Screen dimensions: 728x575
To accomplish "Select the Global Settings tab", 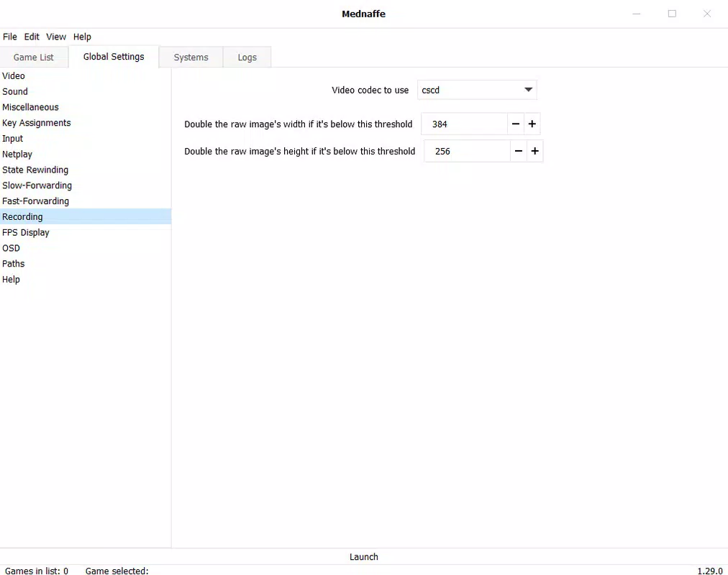I will click(x=113, y=57).
